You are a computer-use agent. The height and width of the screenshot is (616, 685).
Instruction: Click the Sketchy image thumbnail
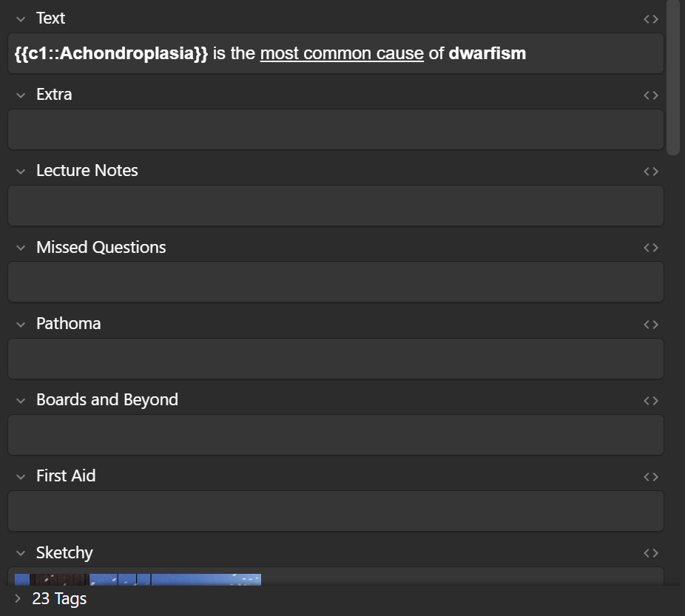tap(138, 579)
